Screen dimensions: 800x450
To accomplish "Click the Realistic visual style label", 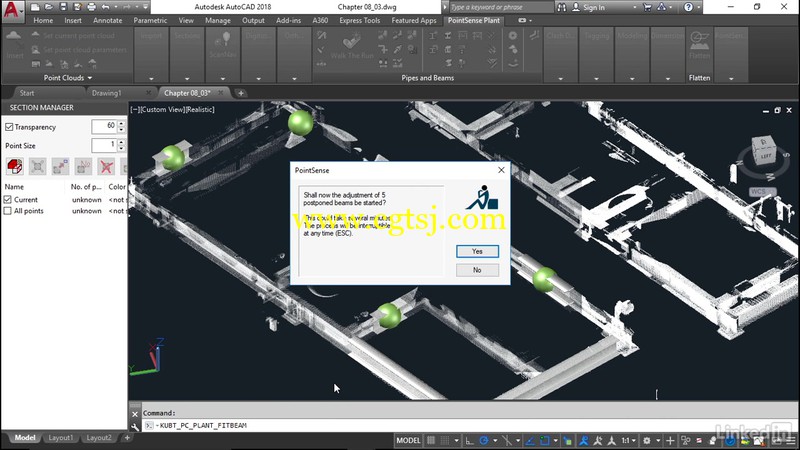I will click(200, 110).
